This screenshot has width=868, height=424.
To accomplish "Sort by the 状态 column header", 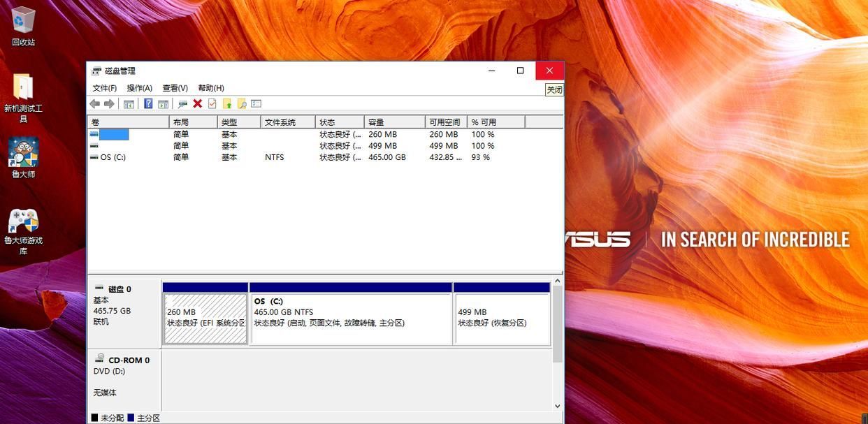I will (340, 122).
